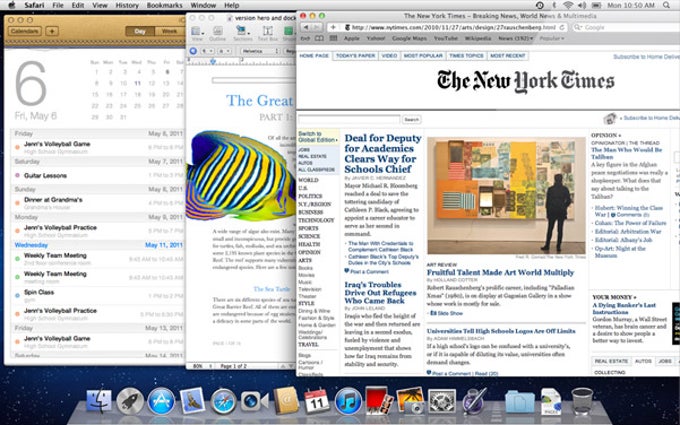The height and width of the screenshot is (425, 680).
Task: Open the History menu
Action: click(x=127, y=5)
